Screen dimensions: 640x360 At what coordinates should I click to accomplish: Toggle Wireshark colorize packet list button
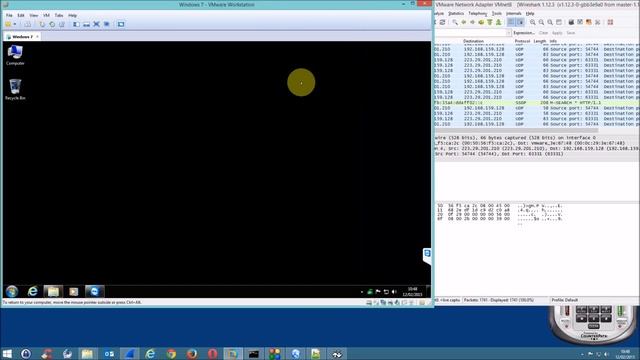pos(511,22)
